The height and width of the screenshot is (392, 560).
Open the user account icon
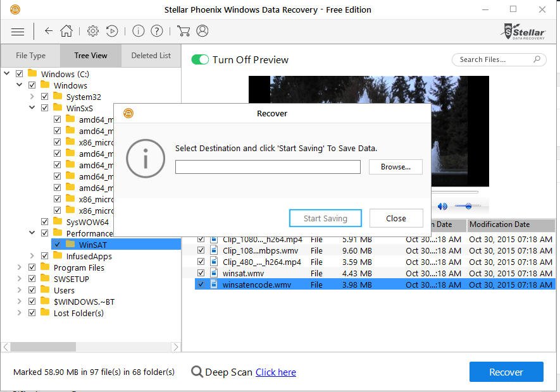[202, 31]
